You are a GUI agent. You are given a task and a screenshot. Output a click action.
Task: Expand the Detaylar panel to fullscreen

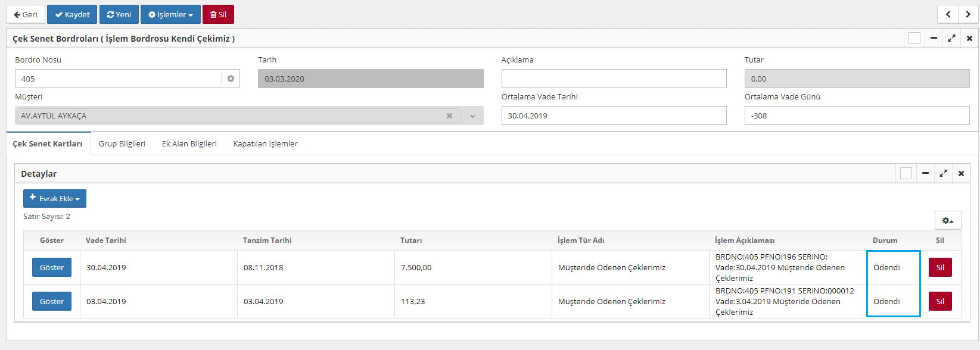pos(943,173)
